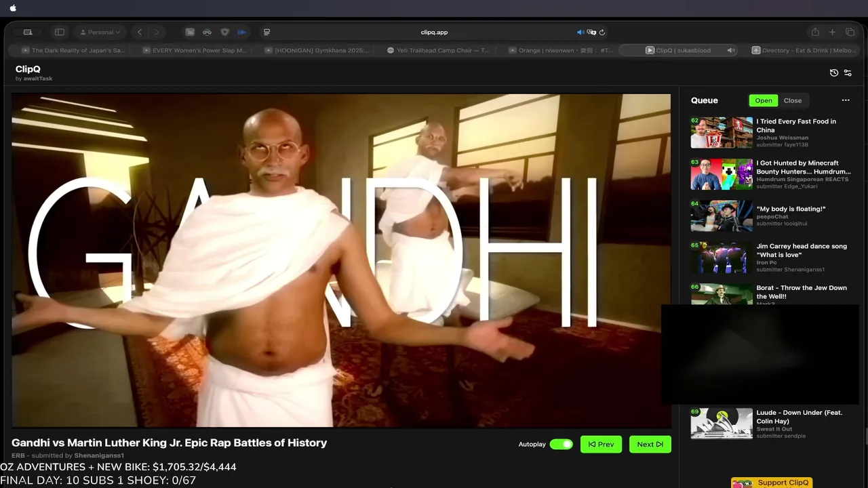This screenshot has height=488, width=868.
Task: Open Luude - Down Under thumbnail
Action: 722,424
